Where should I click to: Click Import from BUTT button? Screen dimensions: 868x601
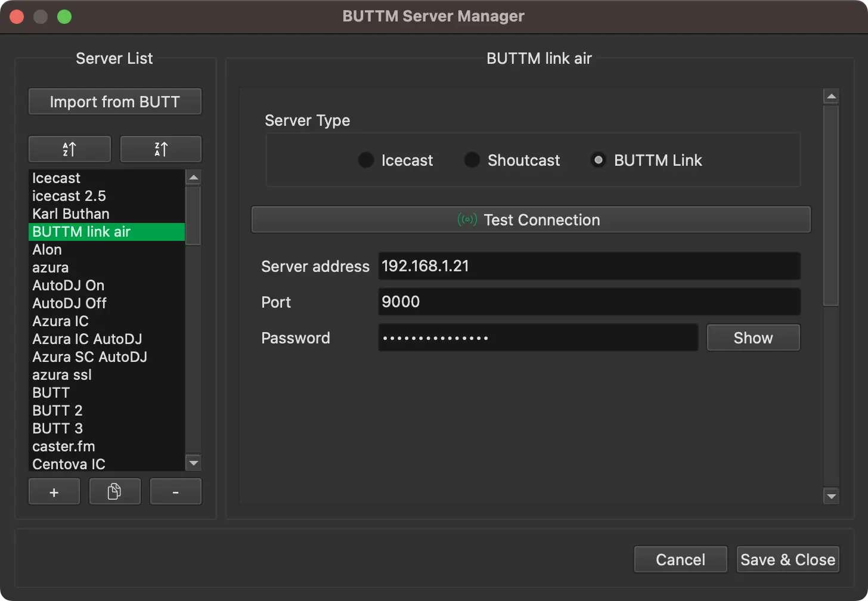click(x=115, y=101)
